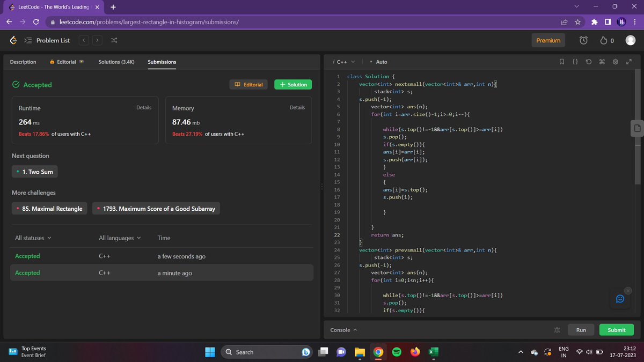Reset code with the revert icon
The width and height of the screenshot is (644, 362).
point(589,62)
